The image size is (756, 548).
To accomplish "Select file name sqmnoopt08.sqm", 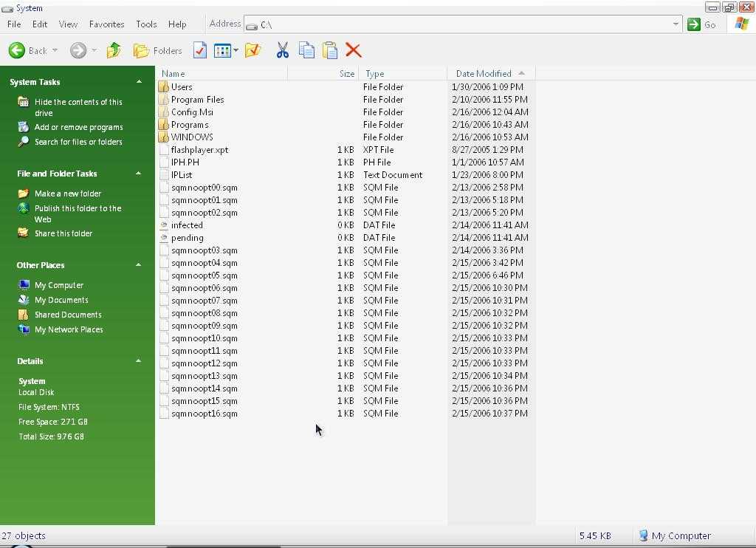I will coord(204,313).
